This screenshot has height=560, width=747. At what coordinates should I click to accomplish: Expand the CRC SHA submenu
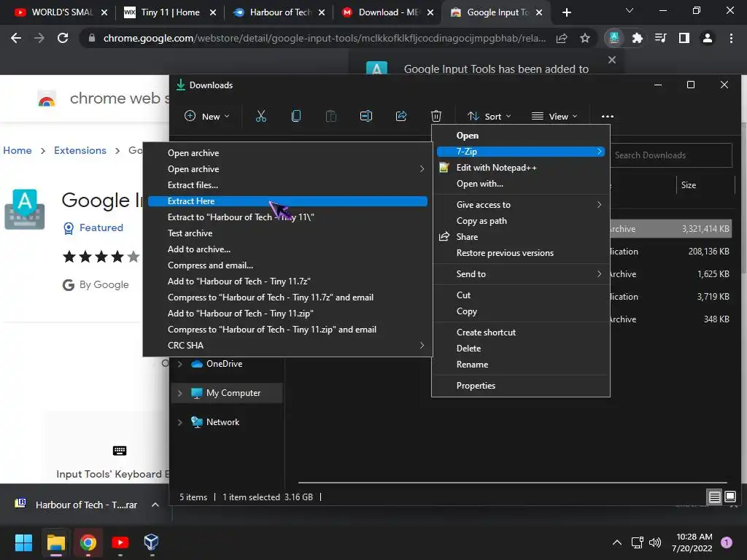[x=287, y=345]
